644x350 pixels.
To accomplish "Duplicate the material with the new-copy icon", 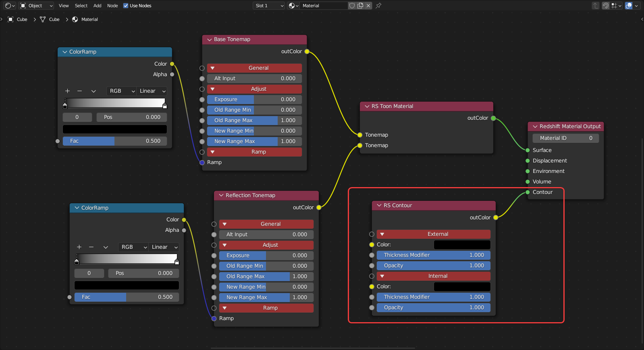I will point(360,6).
